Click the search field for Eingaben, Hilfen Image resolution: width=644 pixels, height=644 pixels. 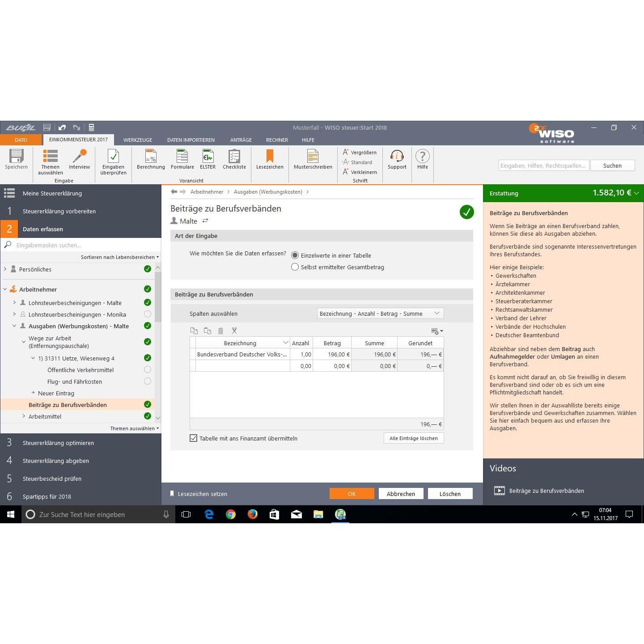pyautogui.click(x=543, y=165)
